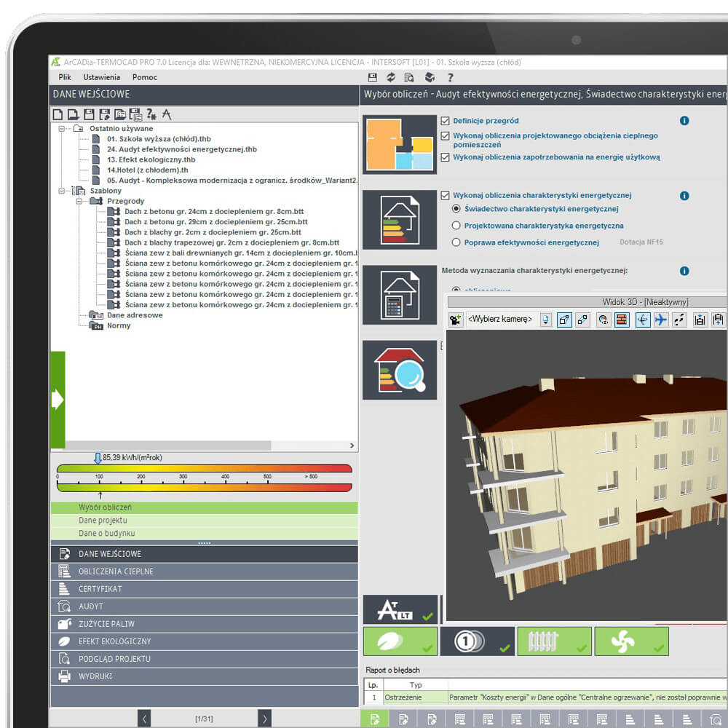The height and width of the screenshot is (728, 728).
Task: Collapse the Przegrody tree node
Action: coord(79,201)
